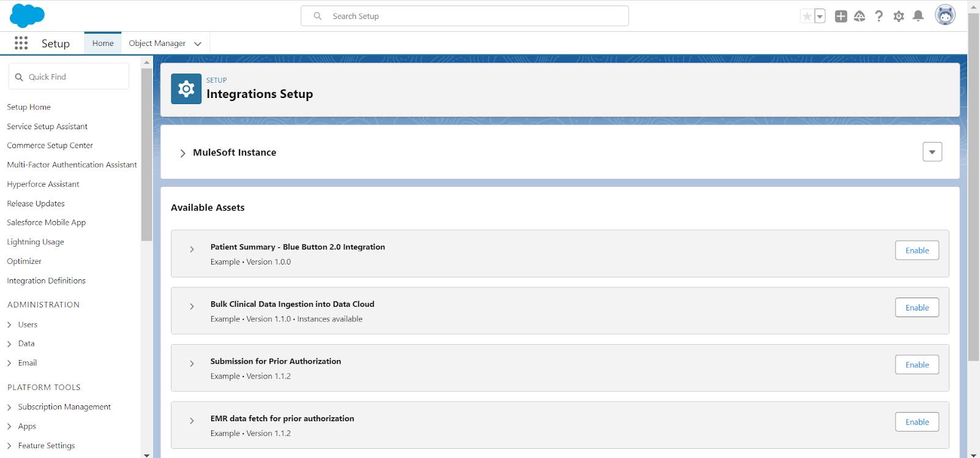The width and height of the screenshot is (980, 458).
Task: Open the Object Manager tab
Action: pos(157,43)
